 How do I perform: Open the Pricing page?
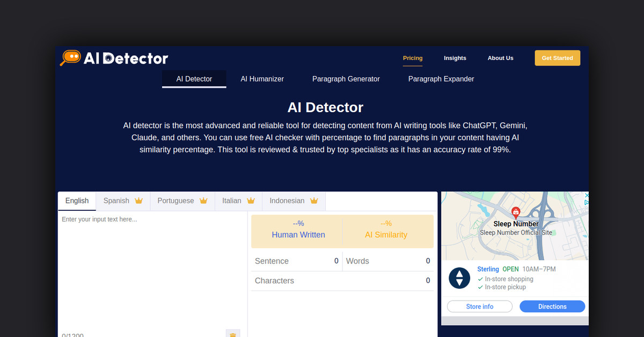413,58
